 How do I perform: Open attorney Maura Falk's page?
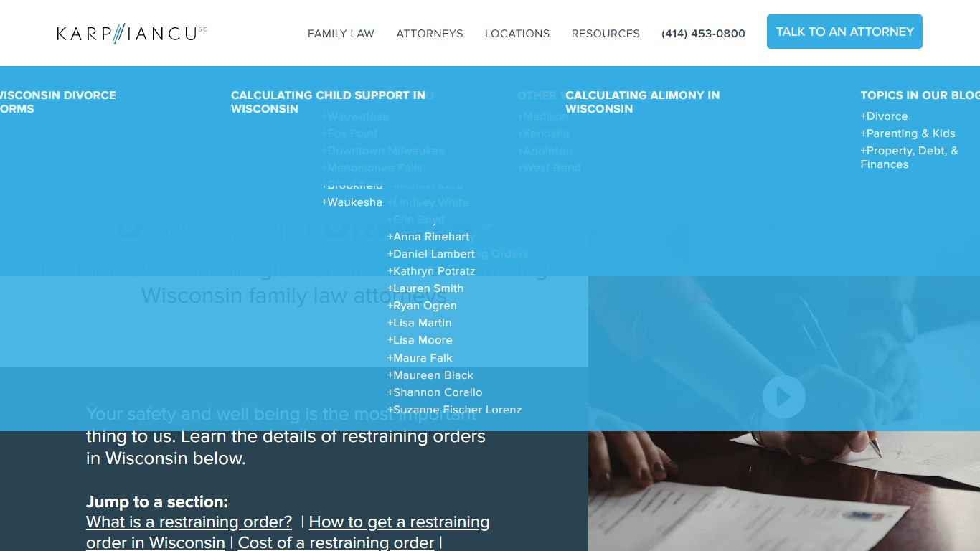point(420,358)
